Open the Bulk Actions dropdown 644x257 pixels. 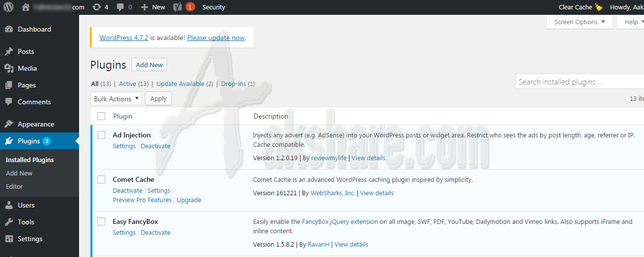(x=116, y=98)
